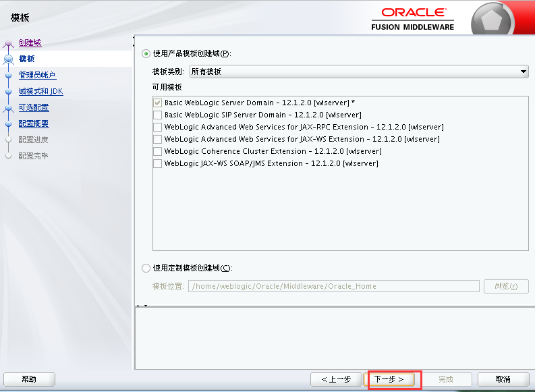The width and height of the screenshot is (535, 392).
Task: Click the 创建域 step node icon
Action: pyautogui.click(x=9, y=43)
